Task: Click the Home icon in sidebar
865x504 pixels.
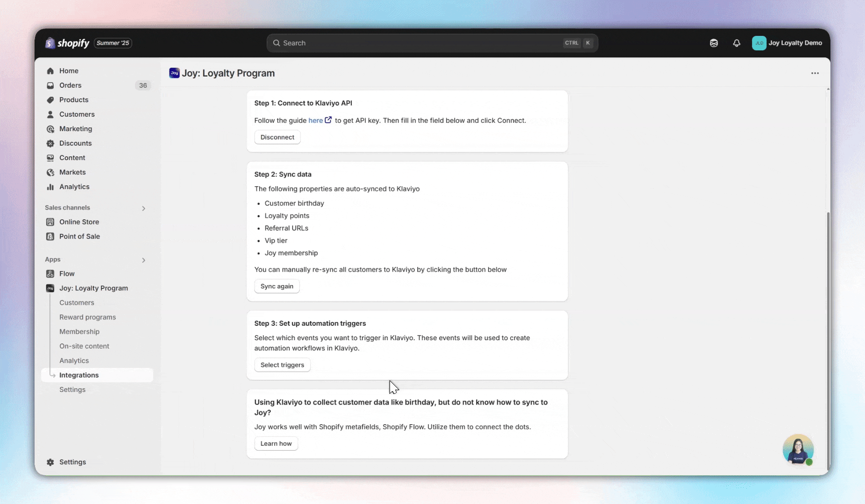Action: coord(50,71)
